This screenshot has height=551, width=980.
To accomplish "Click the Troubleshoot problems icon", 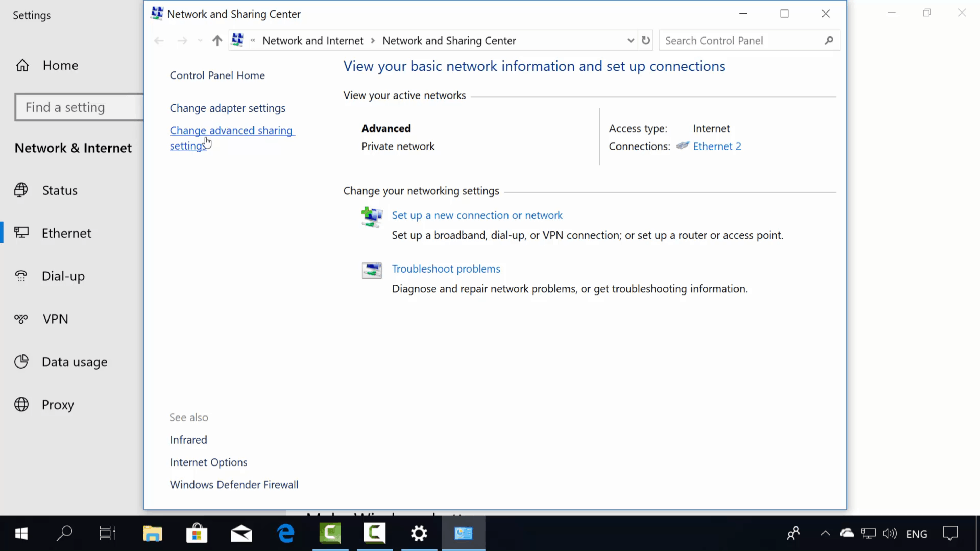I will pos(372,270).
